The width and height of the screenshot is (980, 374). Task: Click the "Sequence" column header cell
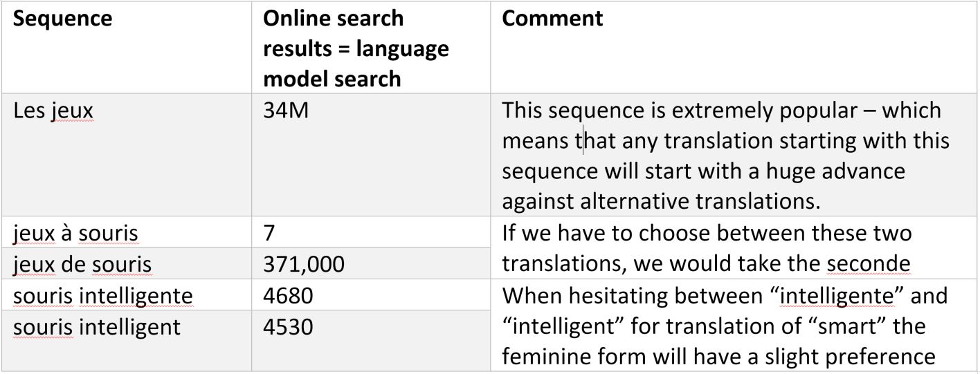(63, 19)
